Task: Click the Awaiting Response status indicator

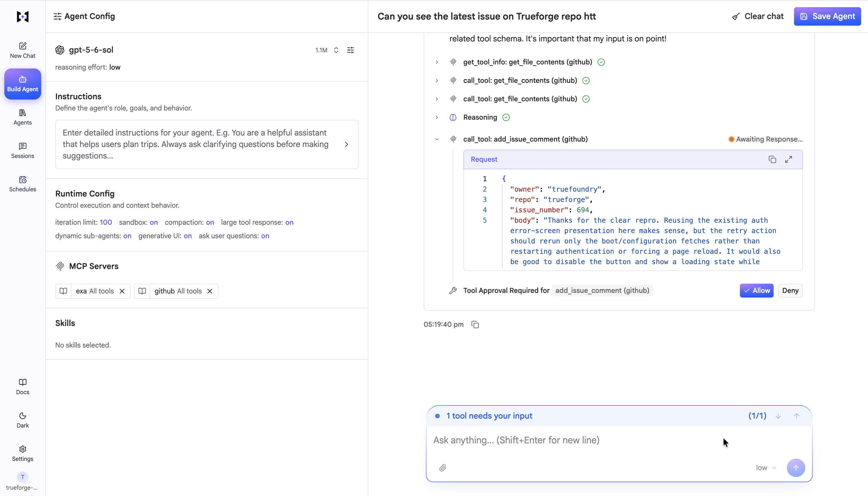Action: click(x=765, y=139)
